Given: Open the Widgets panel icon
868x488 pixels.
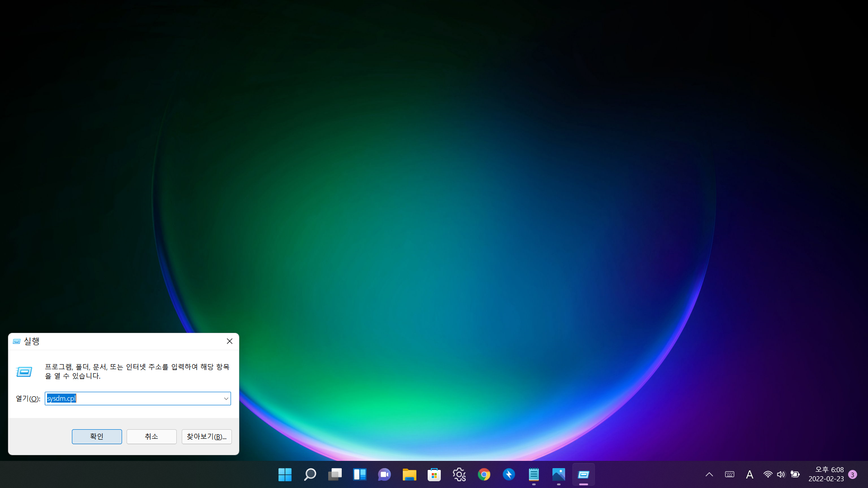Looking at the screenshot, I should click(x=359, y=474).
